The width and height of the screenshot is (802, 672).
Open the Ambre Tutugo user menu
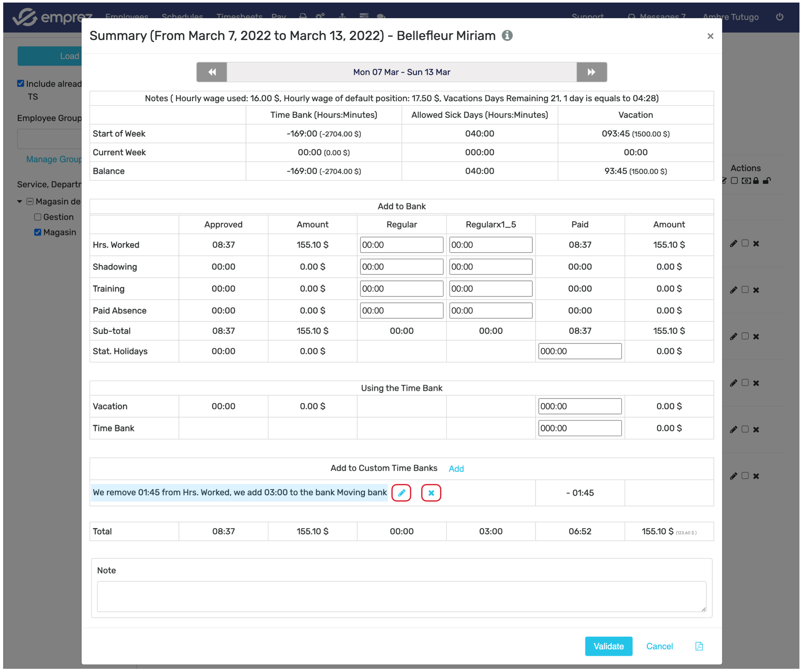(x=730, y=17)
